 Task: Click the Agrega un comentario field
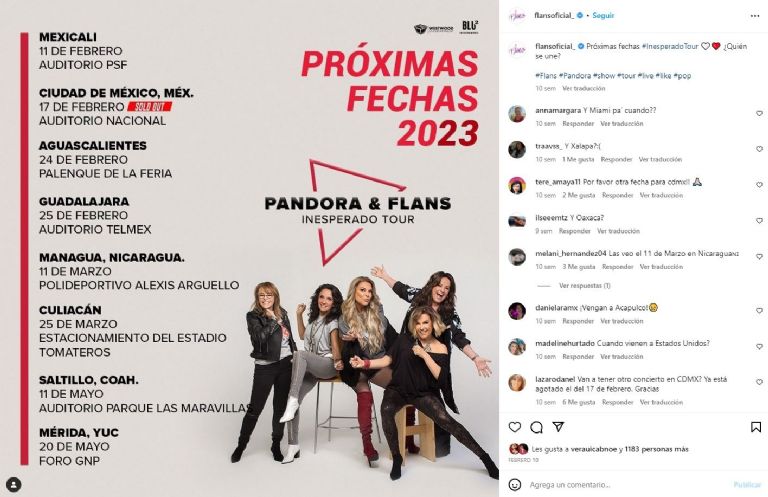click(x=627, y=485)
